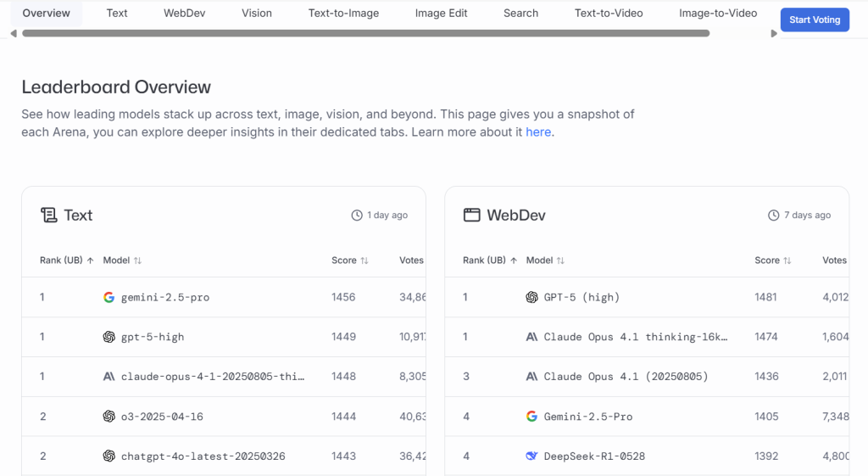This screenshot has width=868, height=476.
Task: Click the WebDev leaderboard card title
Action: 516,215
